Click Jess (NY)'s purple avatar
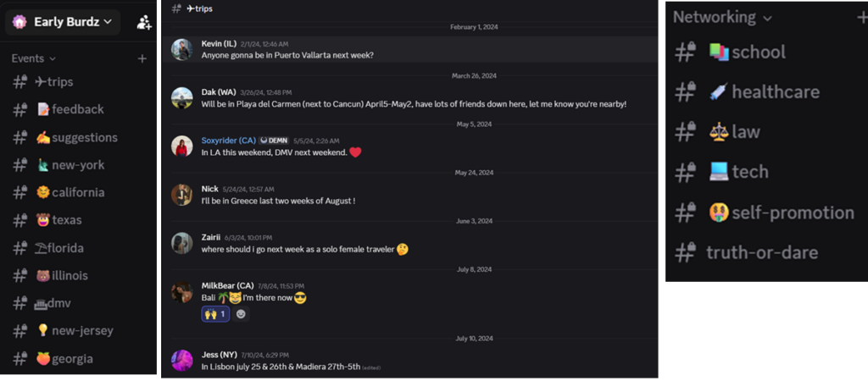868x381 pixels. coord(181,360)
